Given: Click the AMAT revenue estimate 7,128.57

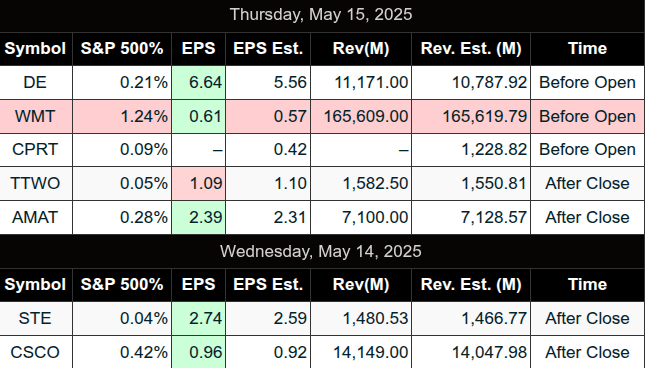Looking at the screenshot, I should point(494,217).
